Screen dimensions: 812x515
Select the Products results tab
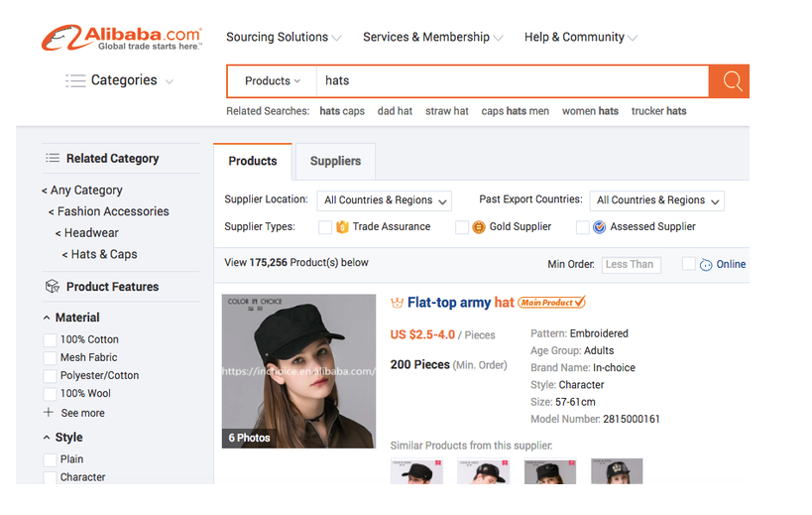(x=253, y=161)
